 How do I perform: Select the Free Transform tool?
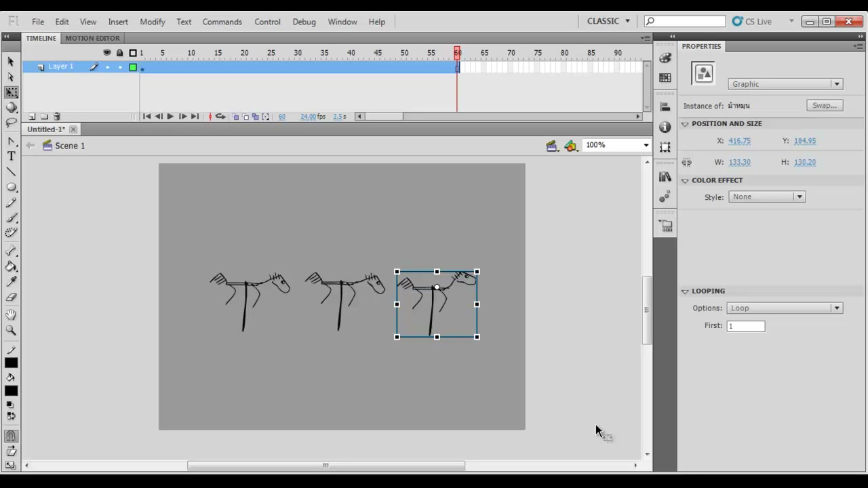12,92
